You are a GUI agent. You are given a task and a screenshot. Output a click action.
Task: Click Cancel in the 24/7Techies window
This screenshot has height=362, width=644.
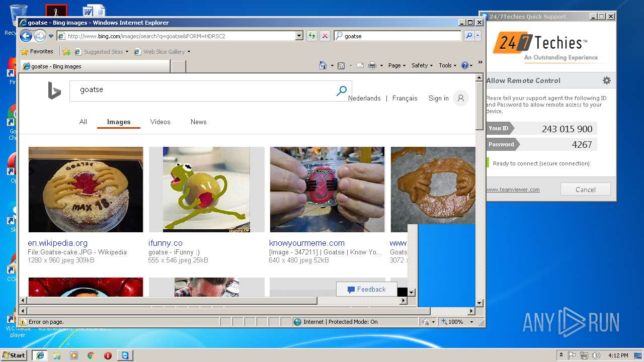click(586, 190)
